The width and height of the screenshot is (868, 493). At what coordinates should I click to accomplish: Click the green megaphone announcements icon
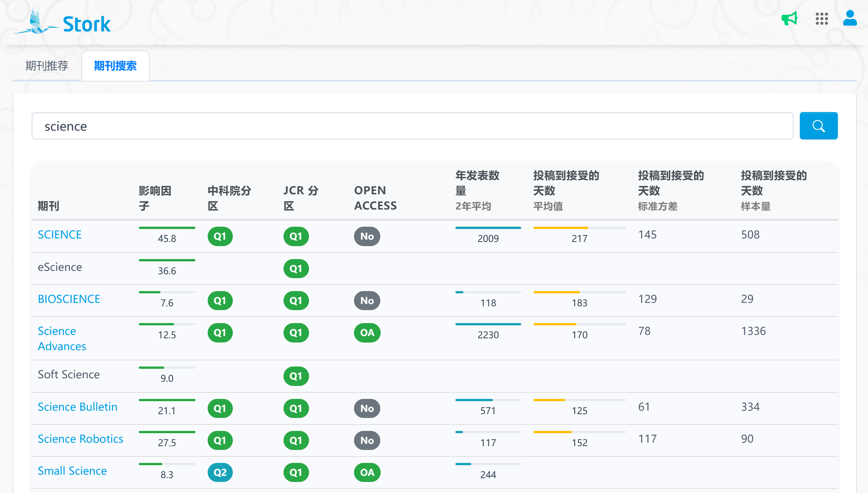789,18
